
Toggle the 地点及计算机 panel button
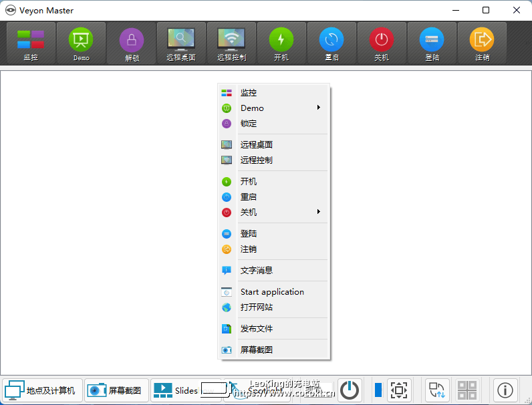[x=42, y=390]
